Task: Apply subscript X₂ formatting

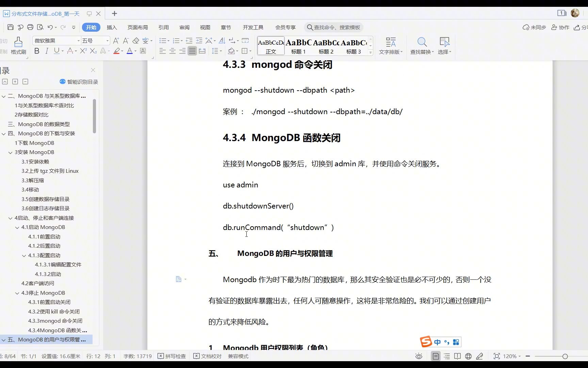Action: coord(93,51)
